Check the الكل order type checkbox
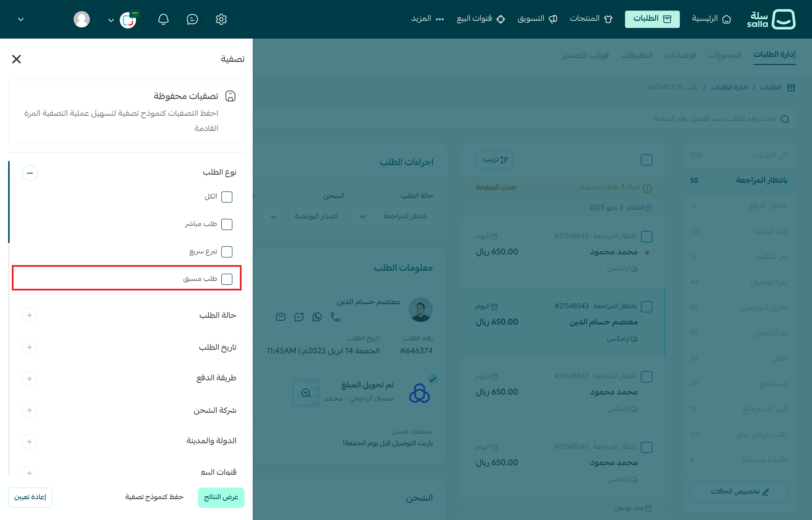Image resolution: width=812 pixels, height=520 pixels. (227, 197)
